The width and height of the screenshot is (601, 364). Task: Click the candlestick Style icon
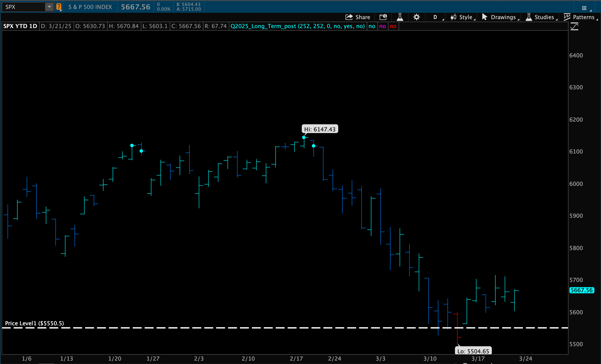click(453, 17)
